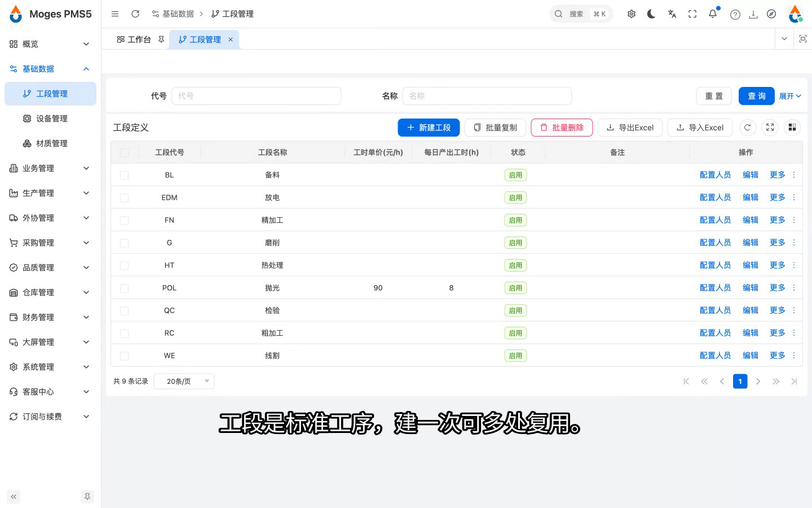This screenshot has height=508, width=812.
Task: Check the QC row checkbox
Action: click(125, 311)
